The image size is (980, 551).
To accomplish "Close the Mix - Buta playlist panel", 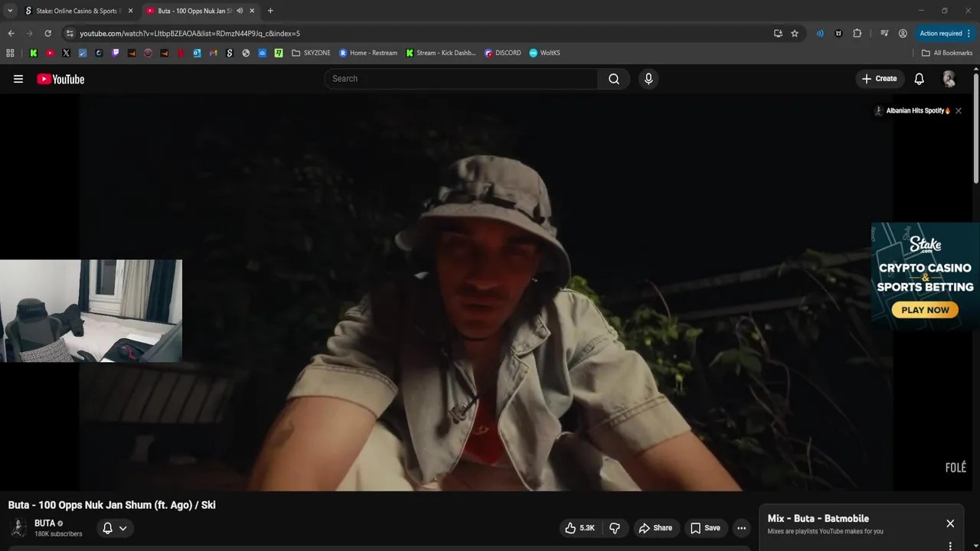I will coord(950,523).
